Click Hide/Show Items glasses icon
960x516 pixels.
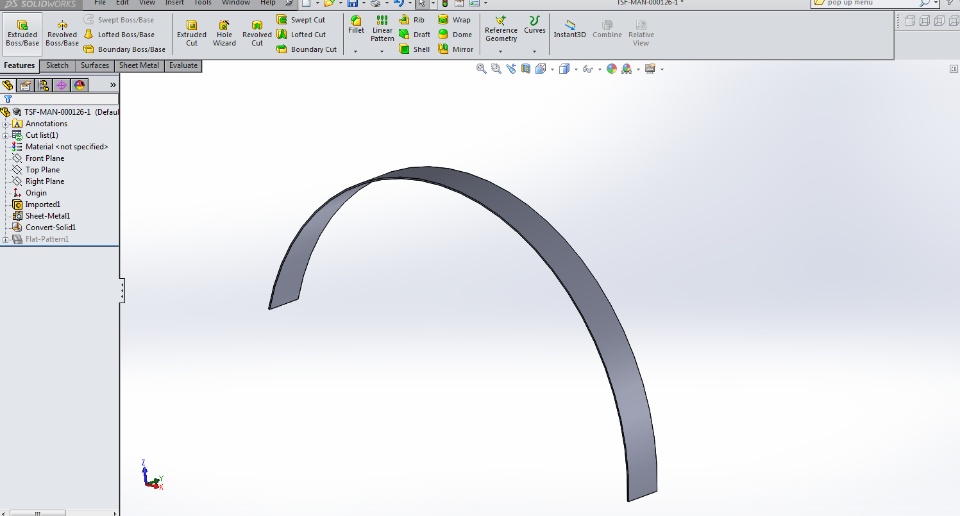coord(588,69)
